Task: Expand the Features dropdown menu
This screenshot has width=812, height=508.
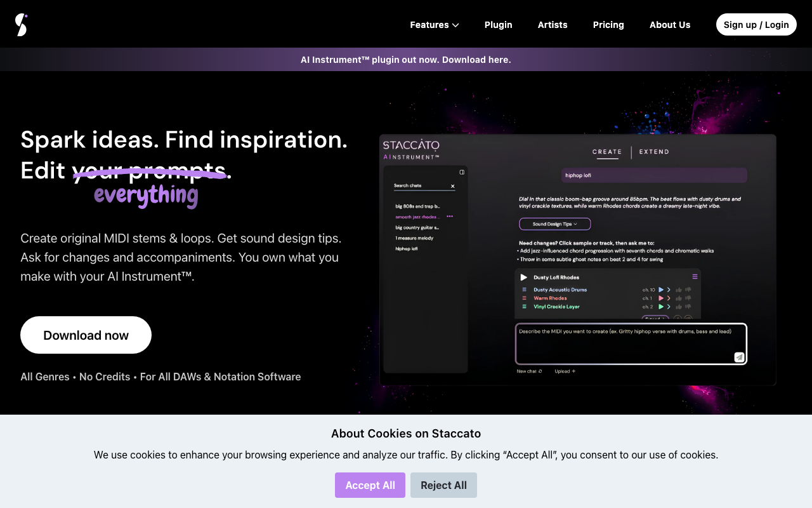Action: click(x=434, y=25)
